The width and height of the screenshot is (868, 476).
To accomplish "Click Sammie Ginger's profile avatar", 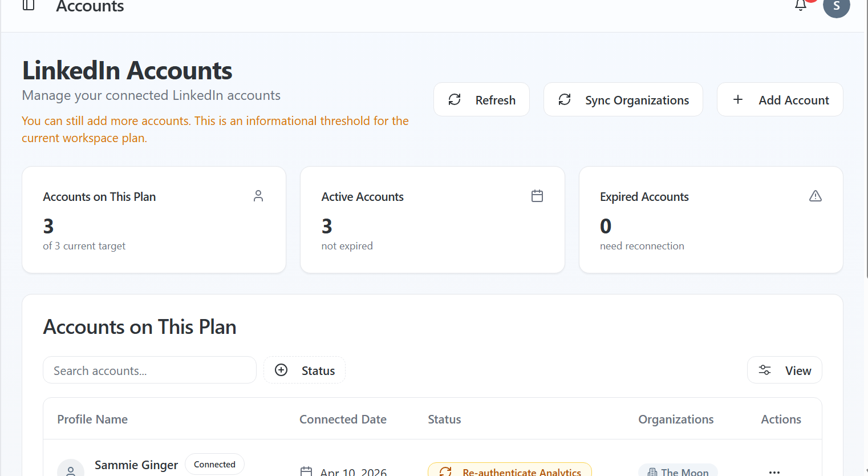I will 71,469.
